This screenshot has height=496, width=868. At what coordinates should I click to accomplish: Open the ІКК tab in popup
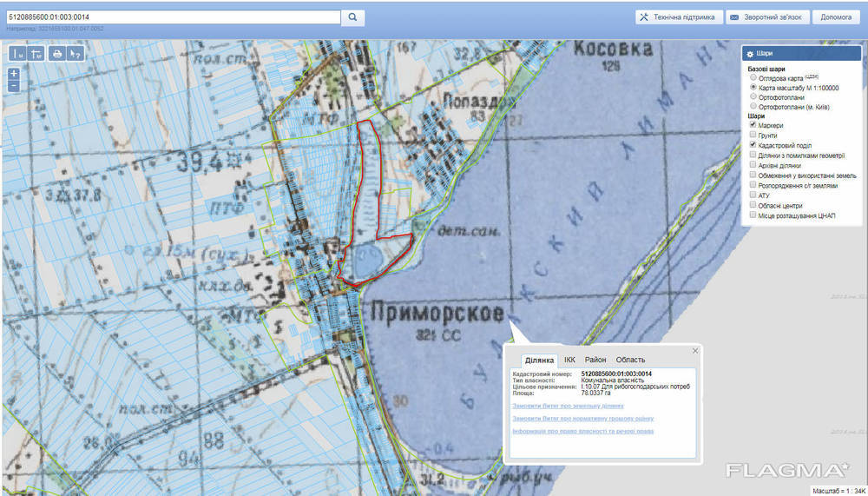tap(569, 360)
